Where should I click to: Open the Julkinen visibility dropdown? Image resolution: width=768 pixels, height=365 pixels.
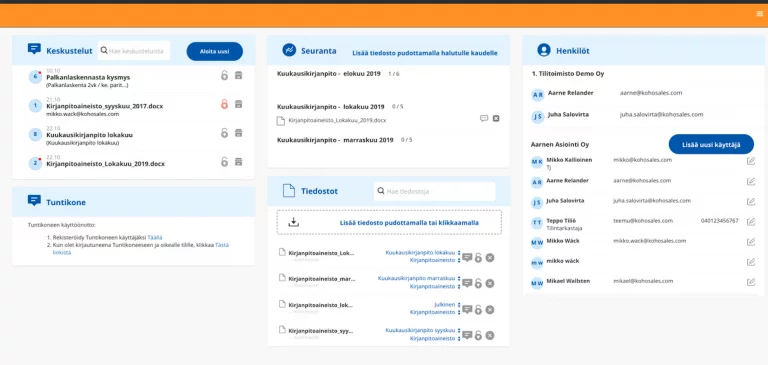coord(447,304)
